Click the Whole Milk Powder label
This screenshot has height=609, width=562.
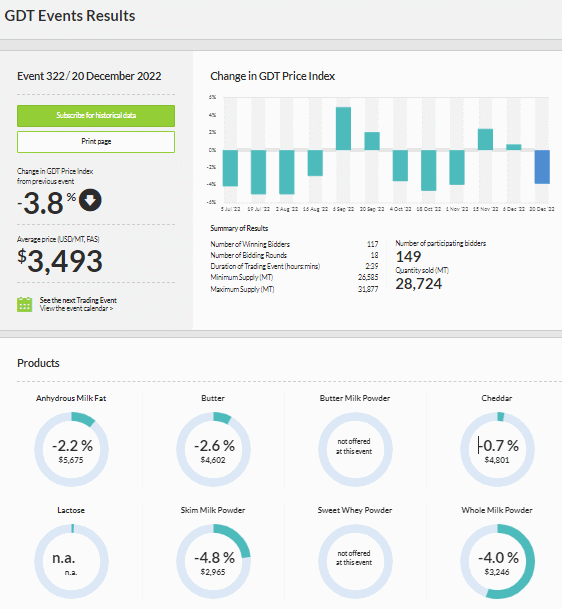[x=497, y=510]
